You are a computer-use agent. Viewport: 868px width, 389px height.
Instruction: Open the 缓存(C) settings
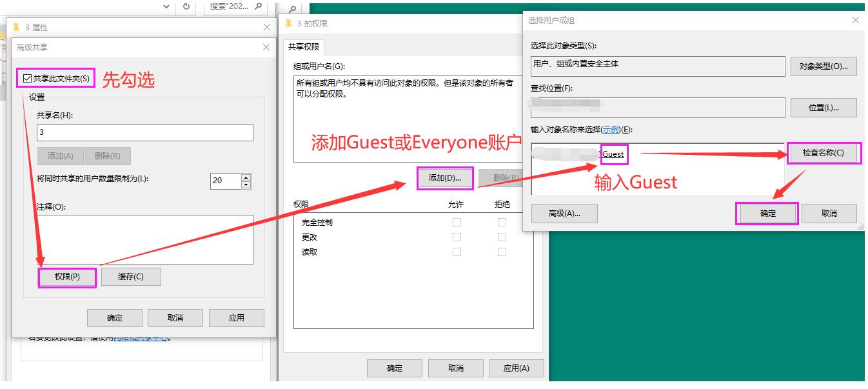tap(131, 277)
